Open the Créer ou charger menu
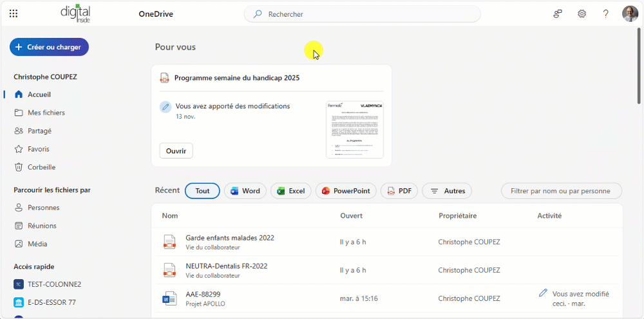This screenshot has width=644, height=319. tap(49, 47)
